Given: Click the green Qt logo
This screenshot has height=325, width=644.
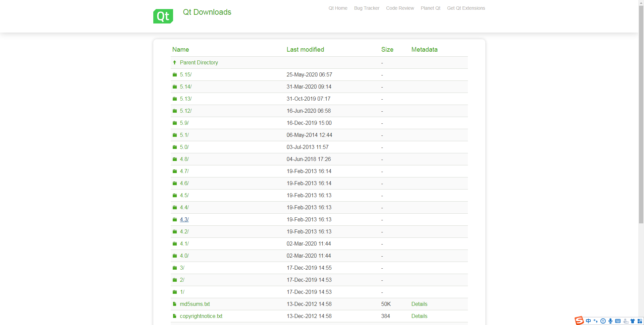Looking at the screenshot, I should pos(163,16).
